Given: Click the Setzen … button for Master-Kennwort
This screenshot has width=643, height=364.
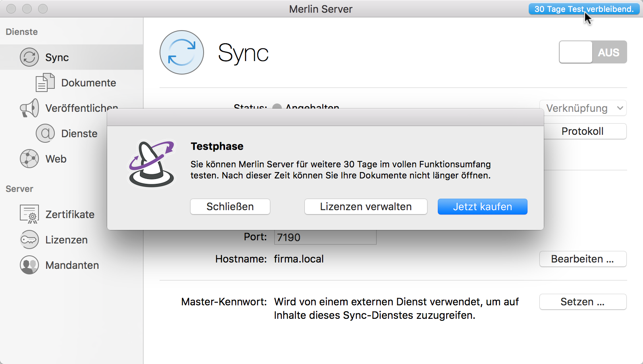Looking at the screenshot, I should tap(583, 302).
